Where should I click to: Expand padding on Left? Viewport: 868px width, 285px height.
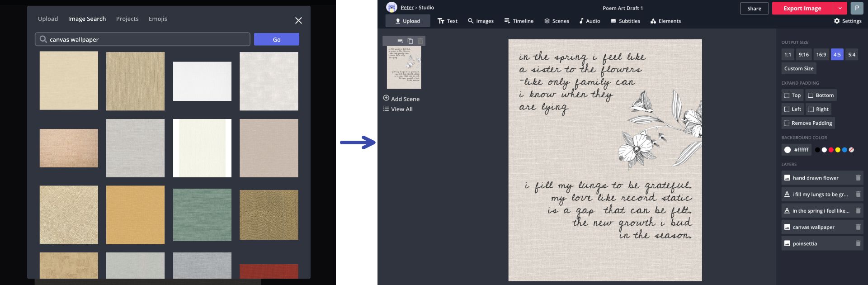click(793, 109)
